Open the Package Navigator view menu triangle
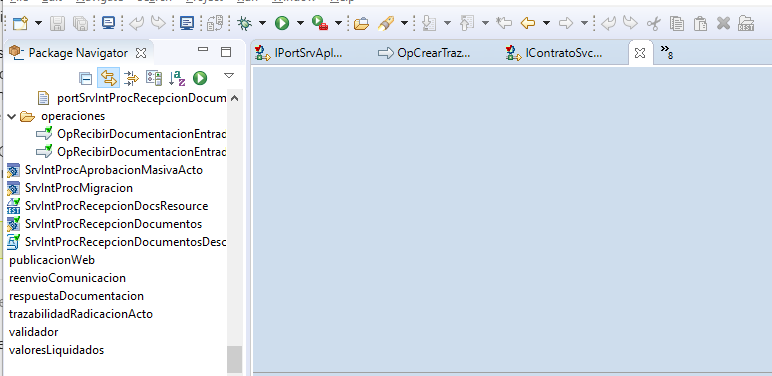This screenshot has width=772, height=376. tap(229, 75)
